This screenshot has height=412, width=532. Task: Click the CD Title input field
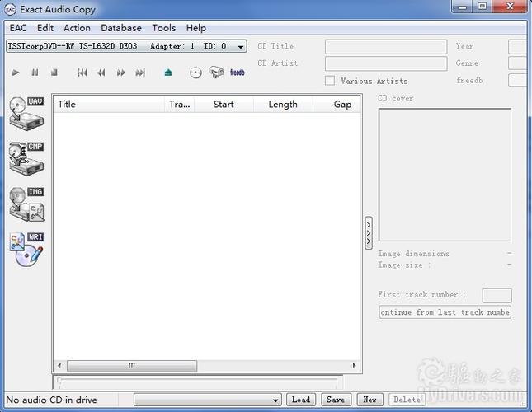pyautogui.click(x=386, y=46)
